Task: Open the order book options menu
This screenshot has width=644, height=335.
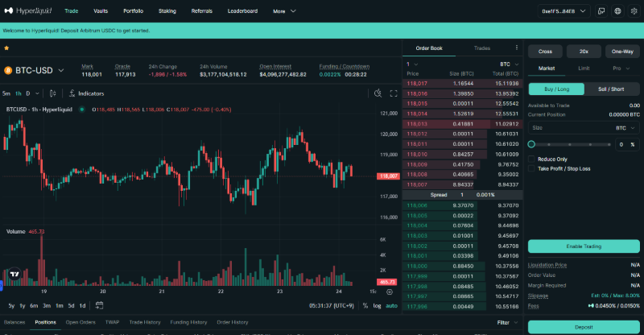Action: [x=516, y=48]
